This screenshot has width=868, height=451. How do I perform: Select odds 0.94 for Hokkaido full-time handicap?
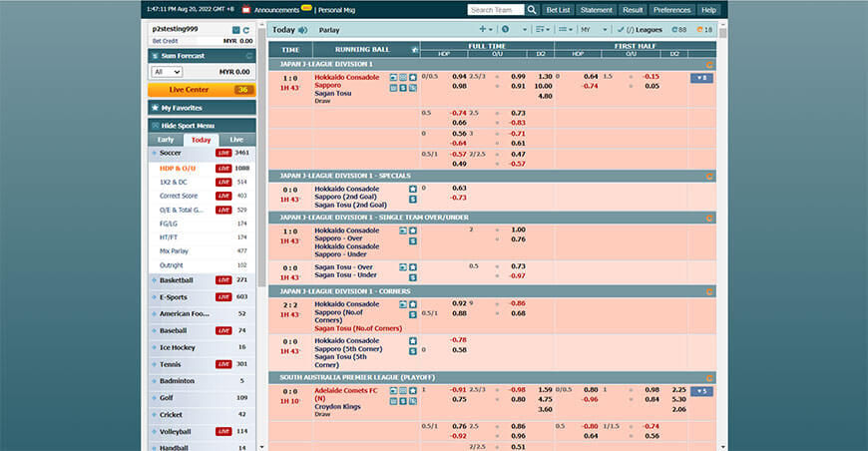459,77
